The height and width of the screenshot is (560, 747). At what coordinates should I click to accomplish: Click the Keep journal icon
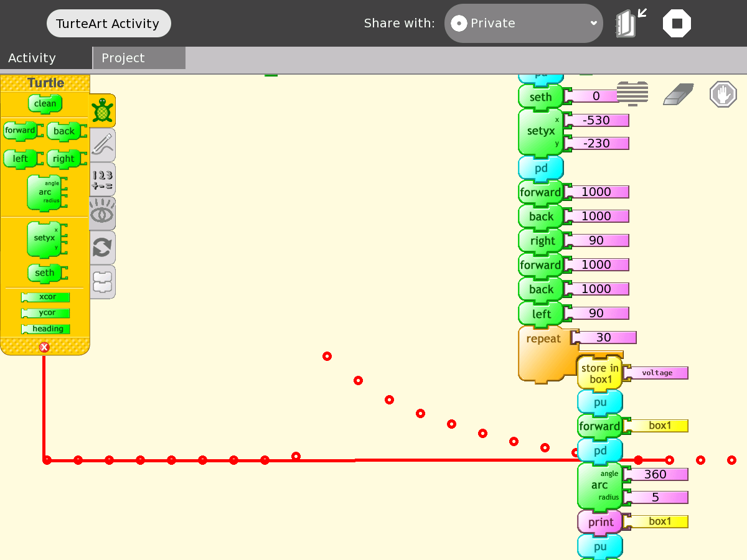point(630,24)
